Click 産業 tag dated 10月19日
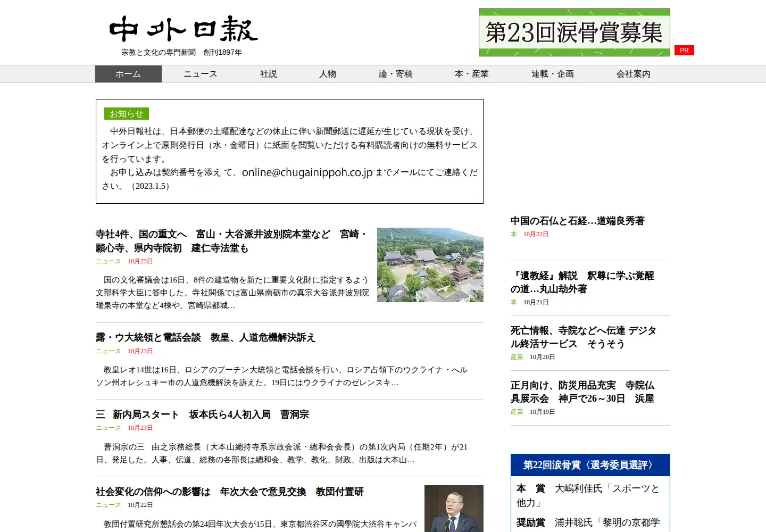The height and width of the screenshot is (532, 766). pos(517,412)
